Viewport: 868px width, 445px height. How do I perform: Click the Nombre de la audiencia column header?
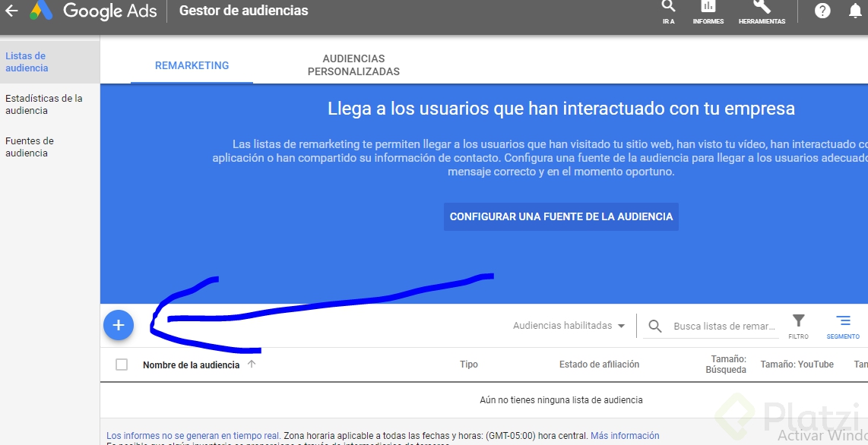[191, 365]
